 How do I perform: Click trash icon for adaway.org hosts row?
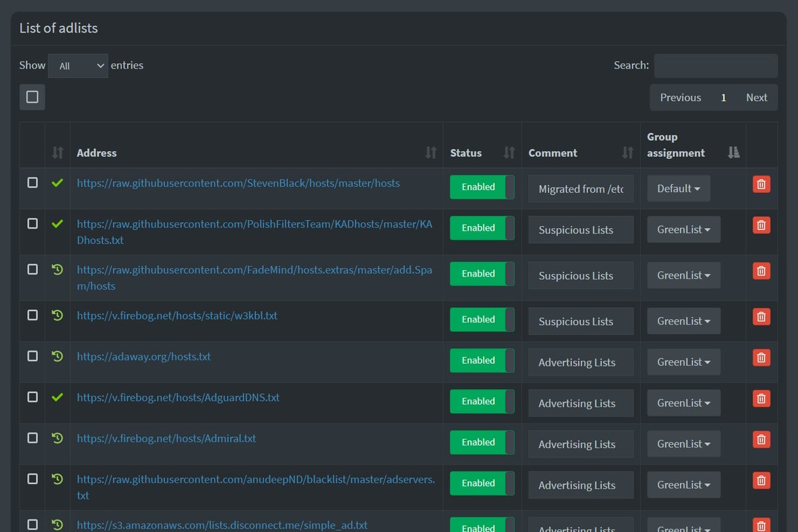[x=761, y=358]
